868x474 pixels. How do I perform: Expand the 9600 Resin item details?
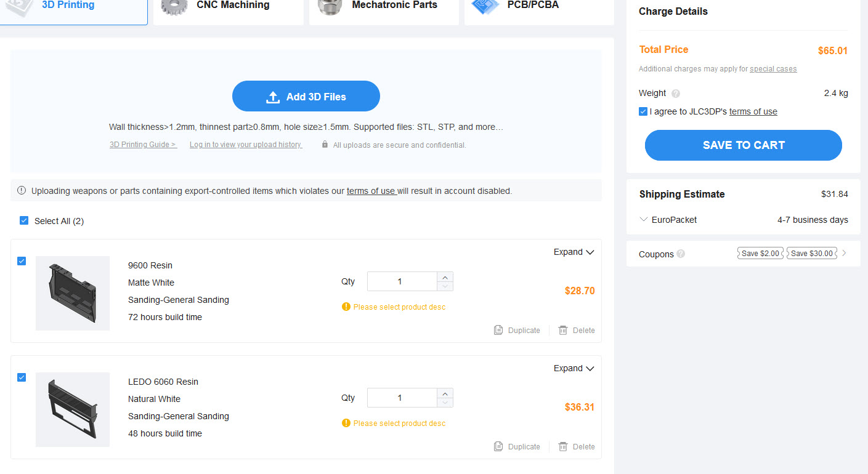(574, 252)
